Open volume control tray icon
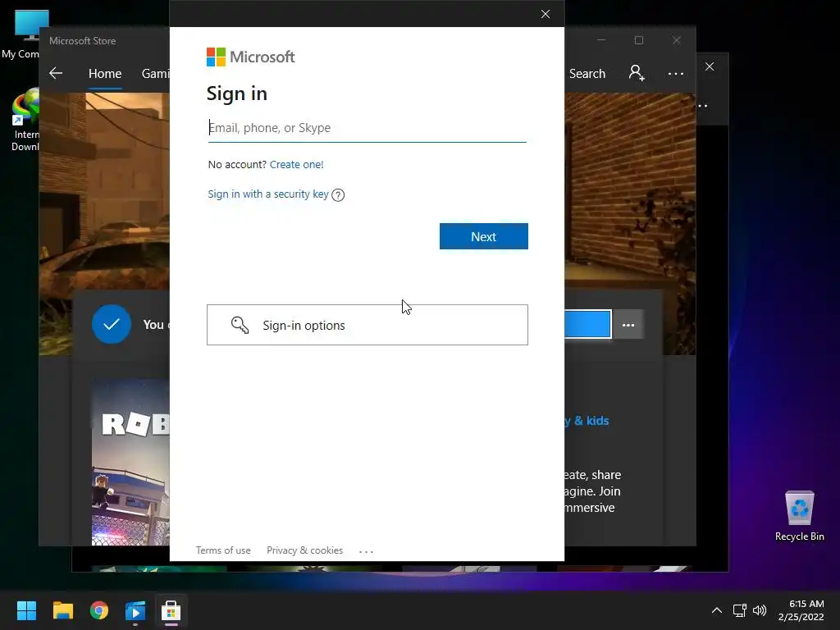840x630 pixels. 760,610
